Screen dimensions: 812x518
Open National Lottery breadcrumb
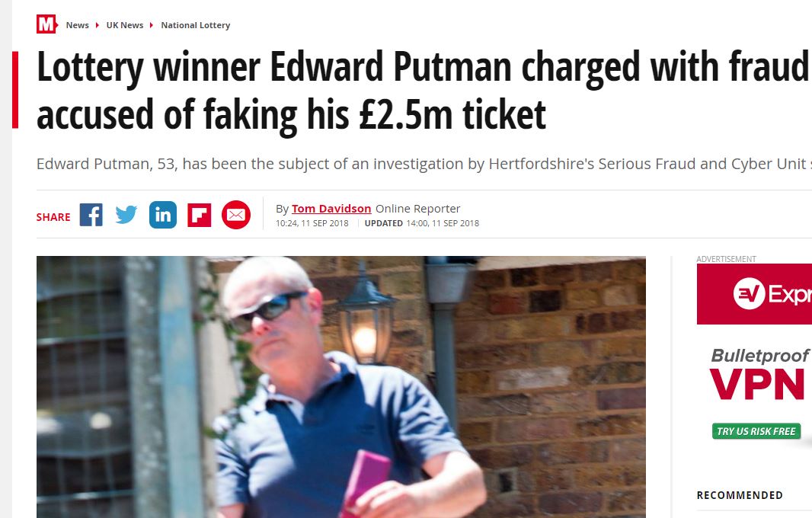click(x=195, y=25)
